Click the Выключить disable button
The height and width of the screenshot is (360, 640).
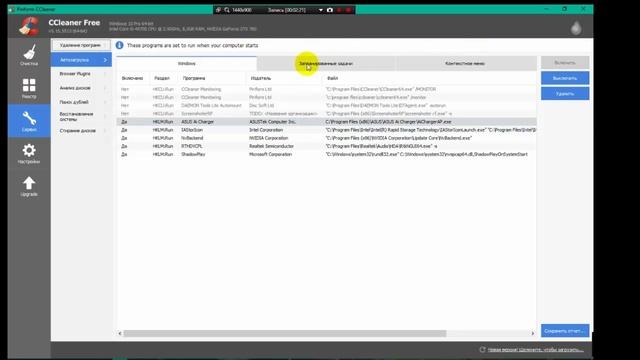coord(565,78)
